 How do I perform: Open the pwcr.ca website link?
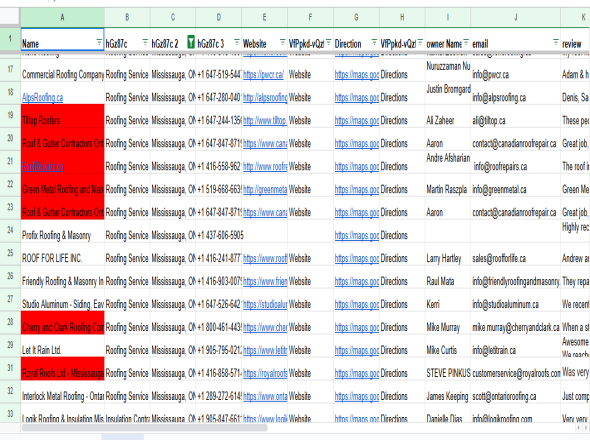pyautogui.click(x=263, y=75)
